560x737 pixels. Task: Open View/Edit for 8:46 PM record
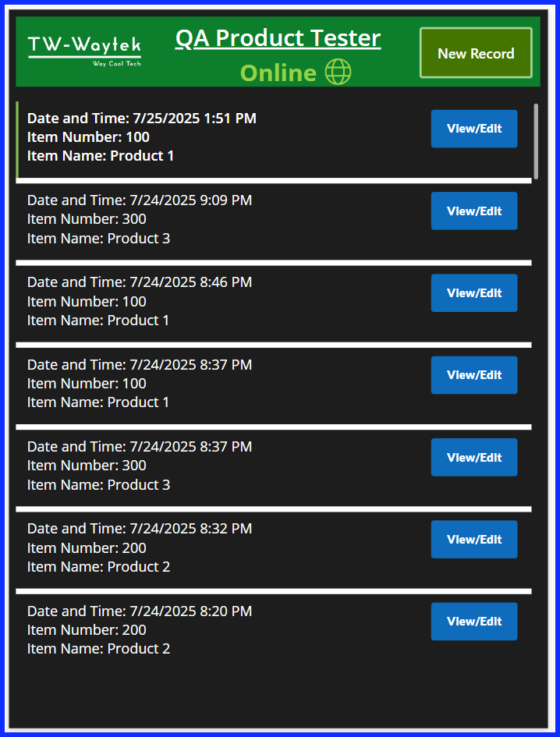click(474, 292)
